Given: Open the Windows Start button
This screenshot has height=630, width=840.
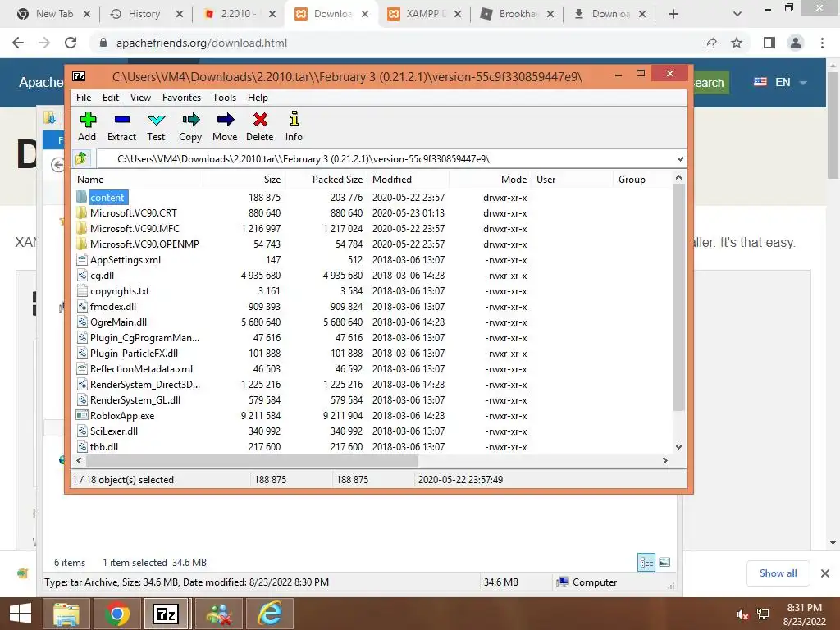Looking at the screenshot, I should point(21,614).
